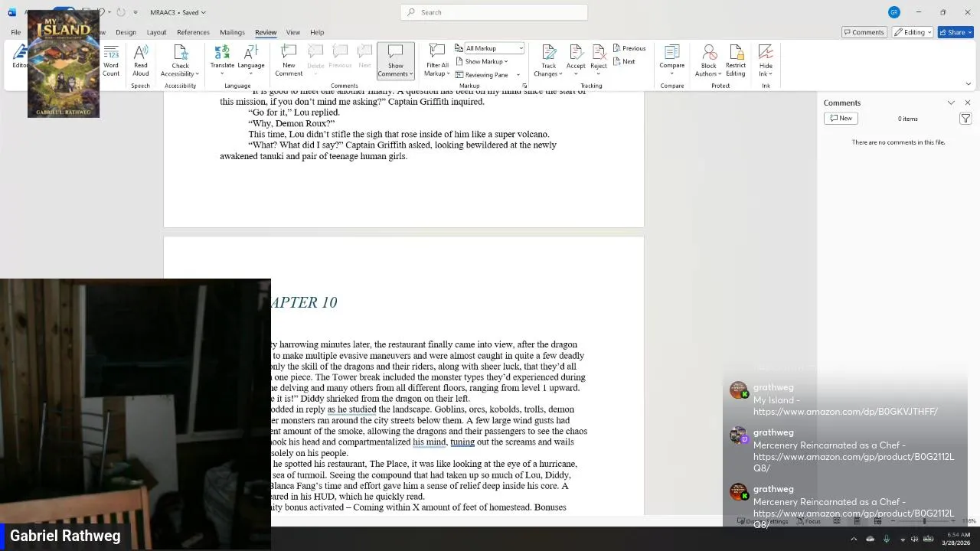Image resolution: width=980 pixels, height=551 pixels.
Task: Switch to the Layout tab
Action: point(156,32)
